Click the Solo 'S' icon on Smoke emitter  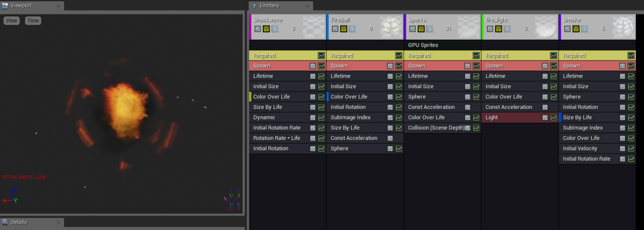[584, 29]
